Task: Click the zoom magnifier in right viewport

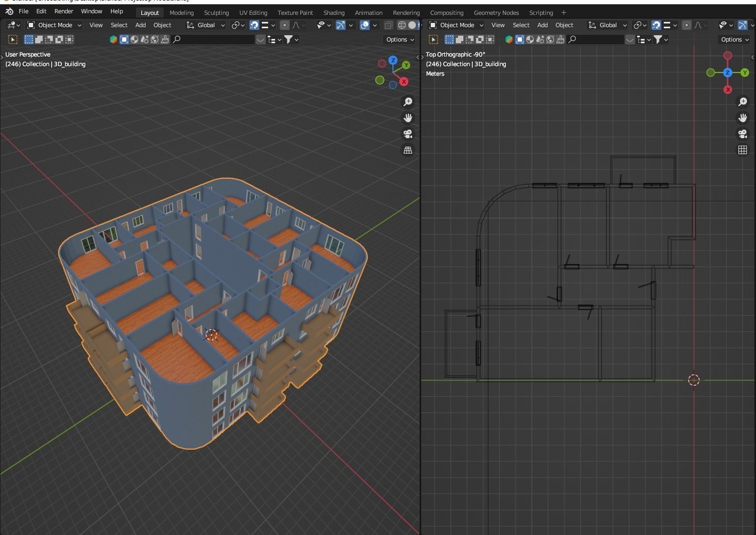Action: 743,102
